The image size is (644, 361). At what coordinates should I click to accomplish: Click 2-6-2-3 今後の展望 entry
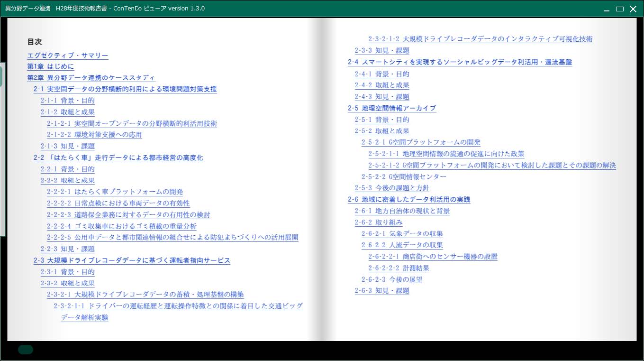(392, 279)
